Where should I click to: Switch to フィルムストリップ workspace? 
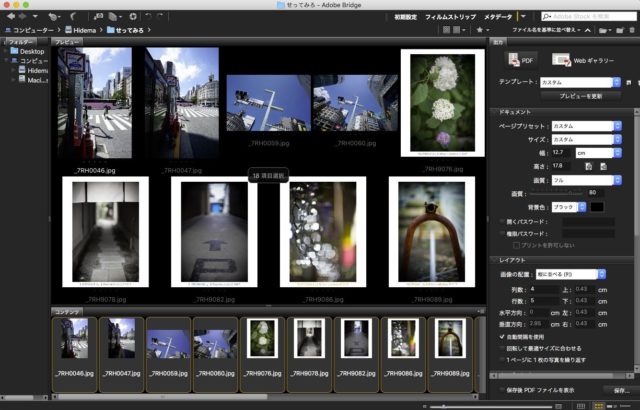pyautogui.click(x=448, y=17)
